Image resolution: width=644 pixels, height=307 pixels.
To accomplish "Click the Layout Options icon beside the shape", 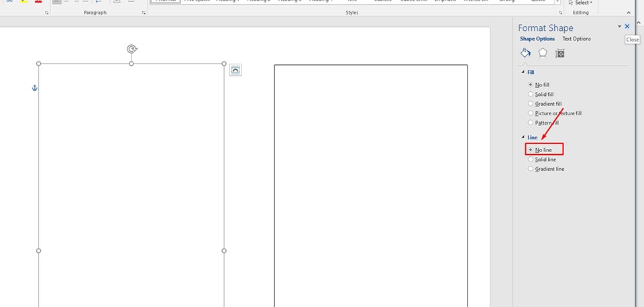I will click(235, 70).
